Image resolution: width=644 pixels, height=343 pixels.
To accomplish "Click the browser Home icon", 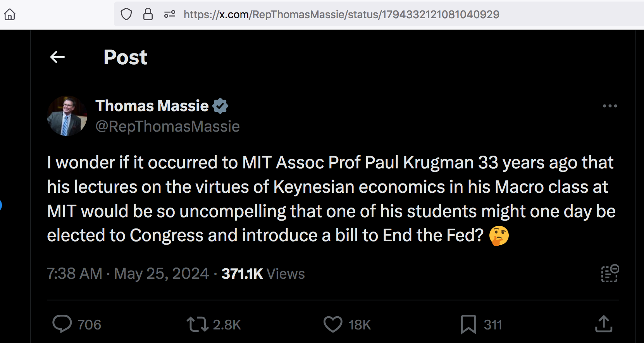I will (10, 15).
